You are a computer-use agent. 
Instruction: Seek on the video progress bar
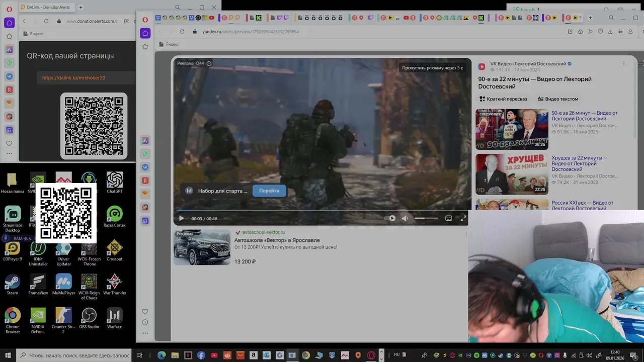point(322,210)
